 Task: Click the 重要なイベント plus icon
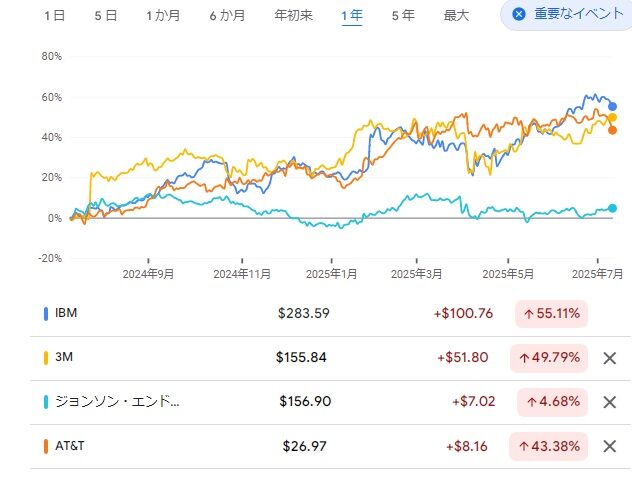pyautogui.click(x=518, y=15)
